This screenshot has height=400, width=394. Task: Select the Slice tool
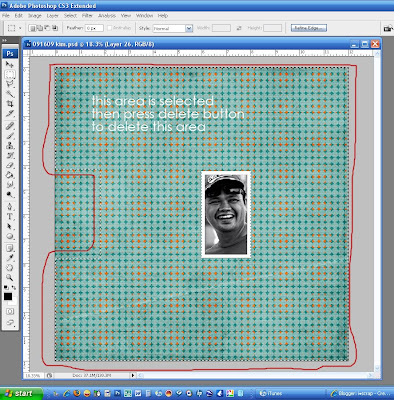tap(10, 114)
